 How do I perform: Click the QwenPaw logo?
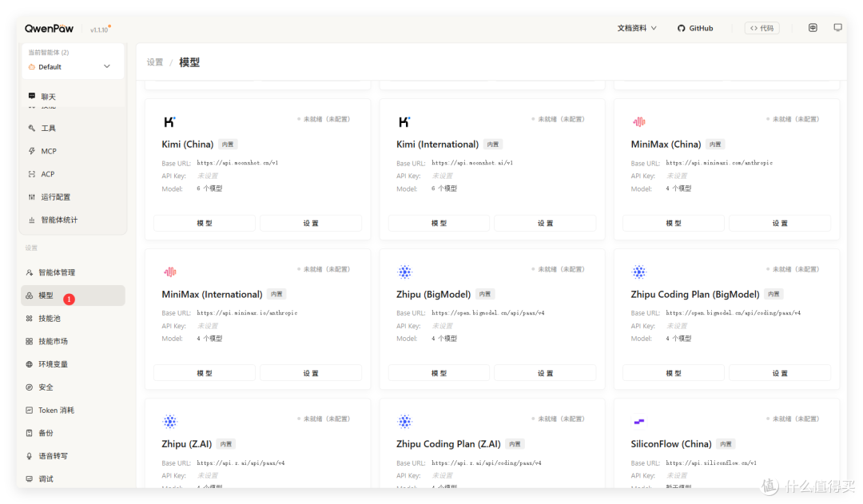(49, 29)
